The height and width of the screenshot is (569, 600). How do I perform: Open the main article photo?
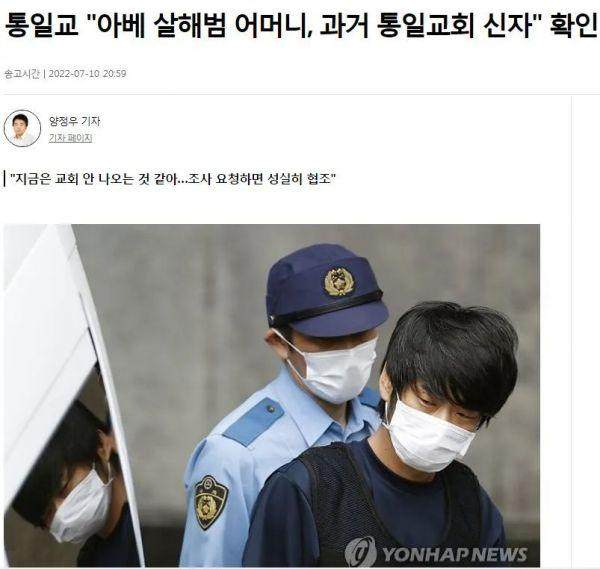point(272,395)
